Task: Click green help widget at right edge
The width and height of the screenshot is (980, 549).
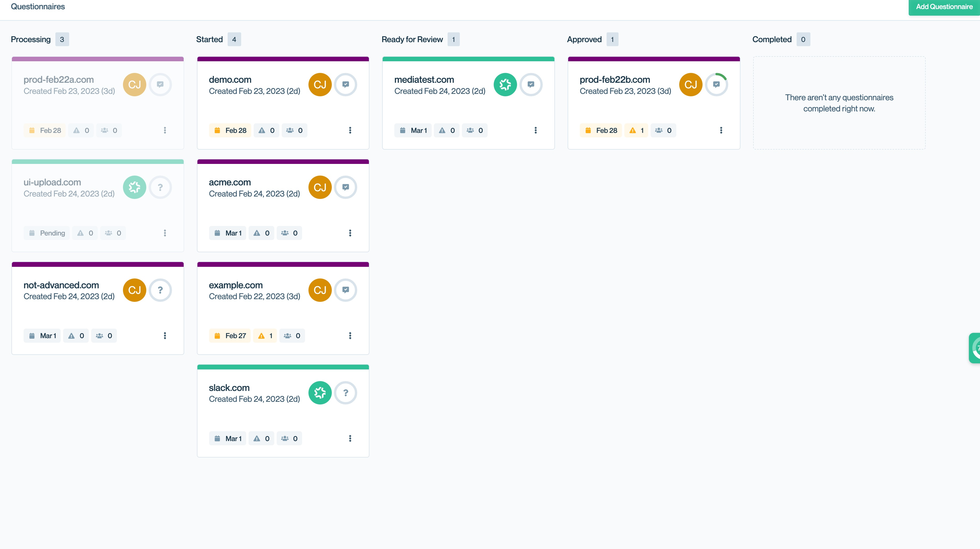Action: coord(975,348)
